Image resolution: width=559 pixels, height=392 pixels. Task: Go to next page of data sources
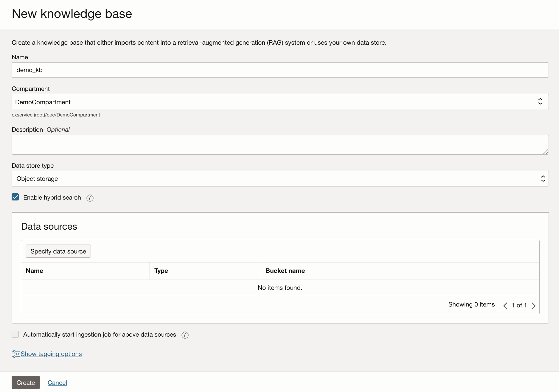533,306
